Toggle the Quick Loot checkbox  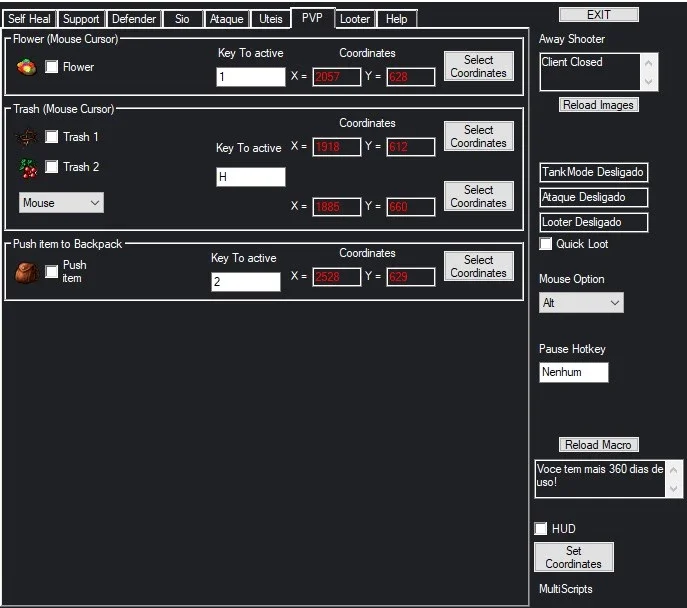545,244
